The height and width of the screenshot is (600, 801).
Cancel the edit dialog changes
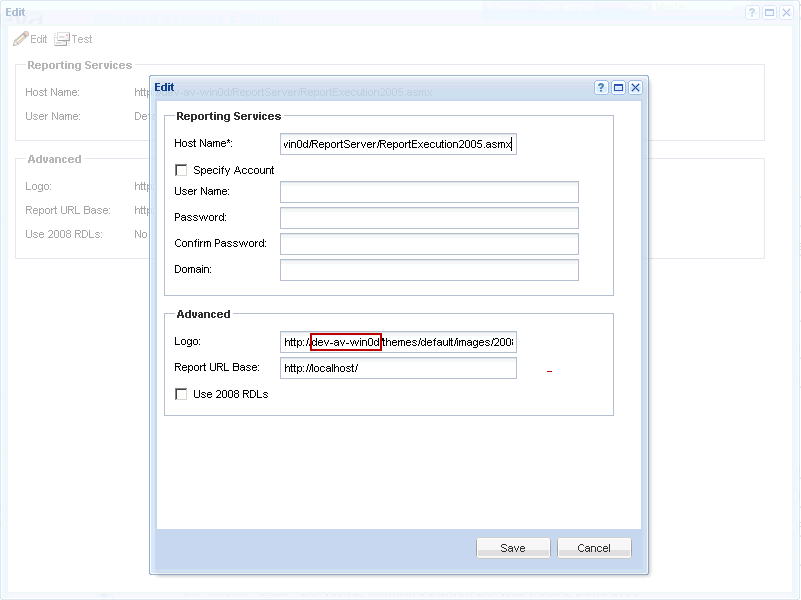[x=593, y=548]
